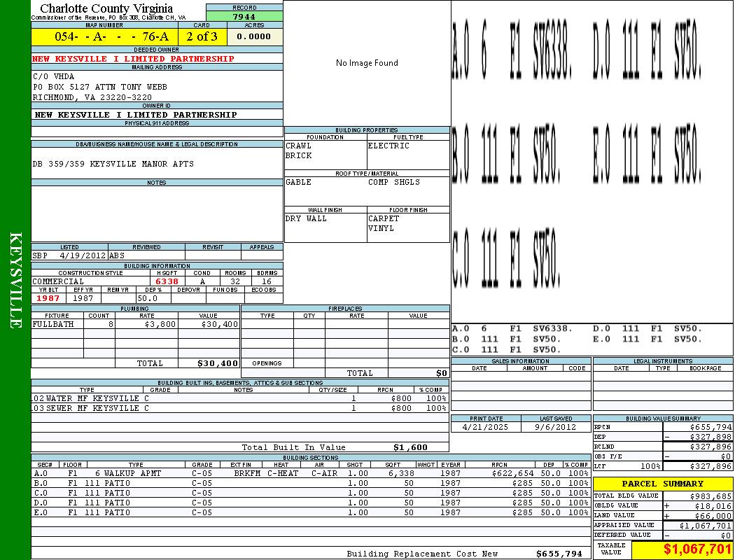Select heat value "C-HEAT"
This screenshot has height=560, width=735.
click(283, 474)
